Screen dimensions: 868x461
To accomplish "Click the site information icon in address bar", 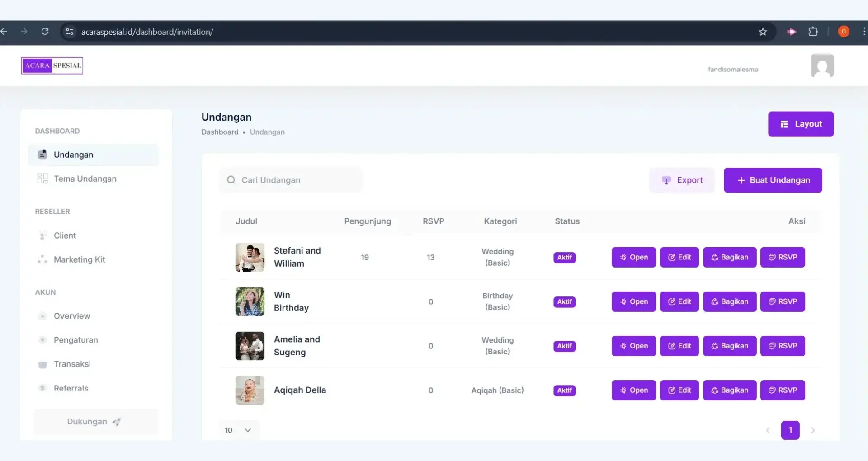I will [70, 32].
